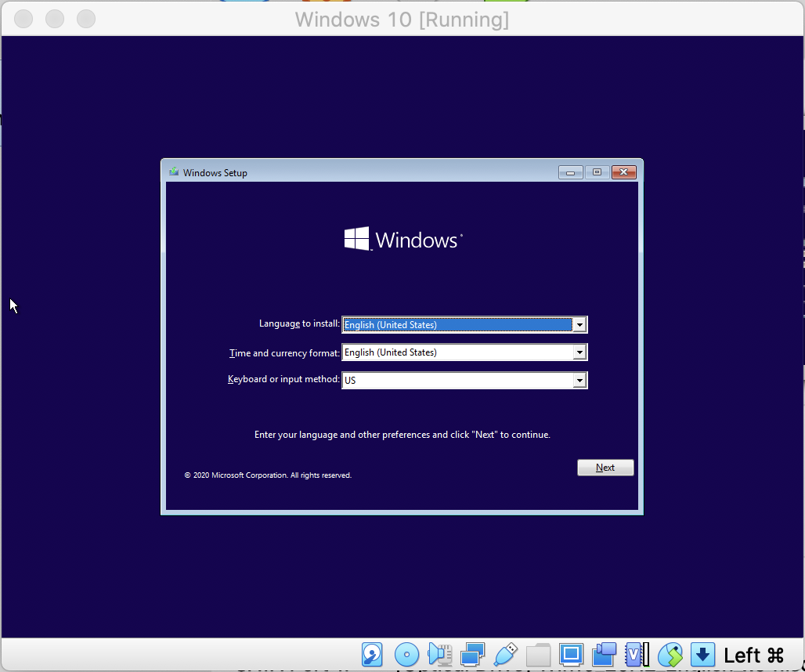The width and height of the screenshot is (805, 672).
Task: Click Next to continue Windows Setup
Action: (x=605, y=467)
